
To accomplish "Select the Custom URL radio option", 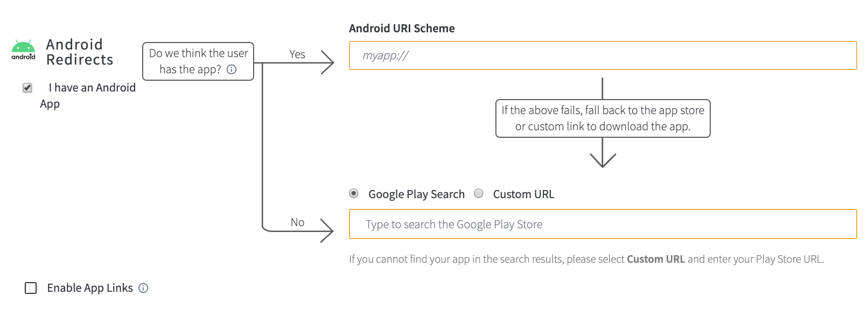I will click(x=479, y=193).
